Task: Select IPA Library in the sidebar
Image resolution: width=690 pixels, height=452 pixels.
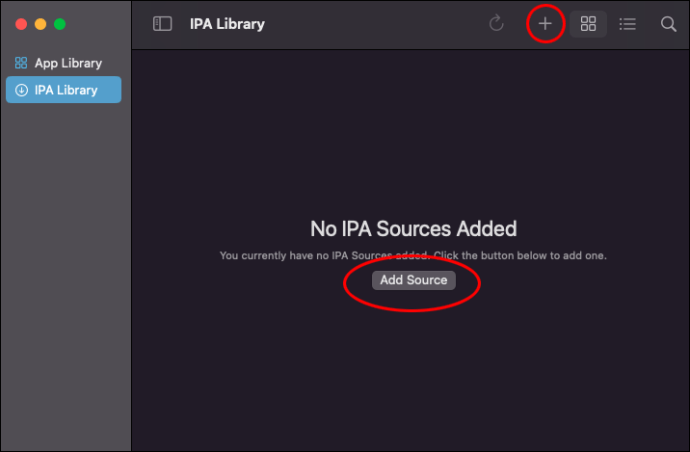Action: (x=66, y=90)
